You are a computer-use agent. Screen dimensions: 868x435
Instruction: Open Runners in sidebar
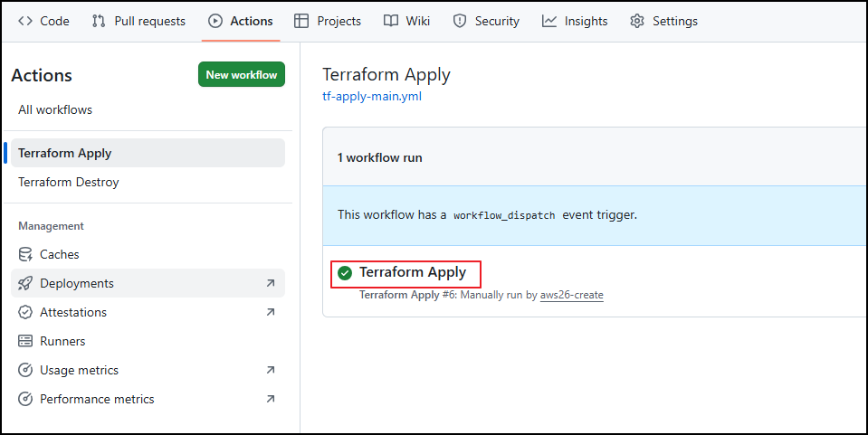click(x=148, y=341)
